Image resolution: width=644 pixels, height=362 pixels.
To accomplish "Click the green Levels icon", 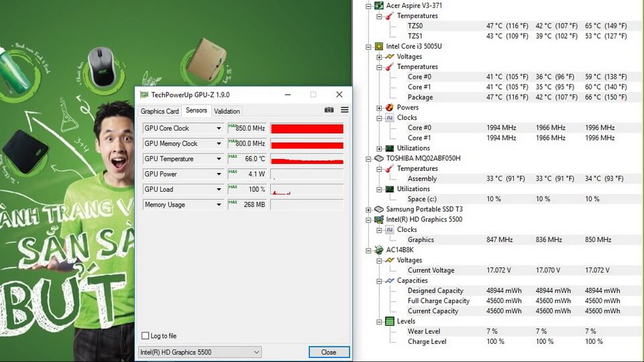I will tap(389, 321).
